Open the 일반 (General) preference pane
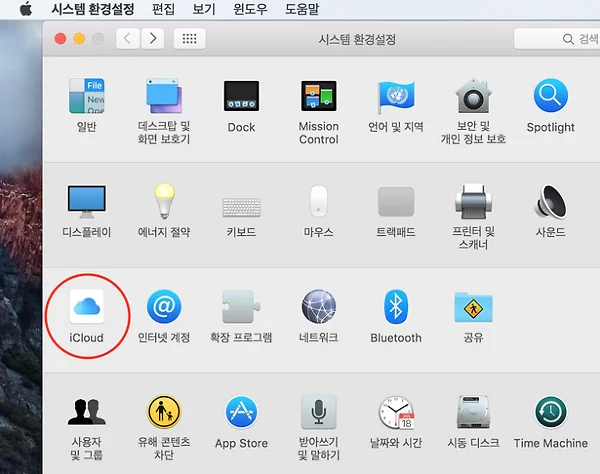The image size is (600, 474). coord(86,105)
